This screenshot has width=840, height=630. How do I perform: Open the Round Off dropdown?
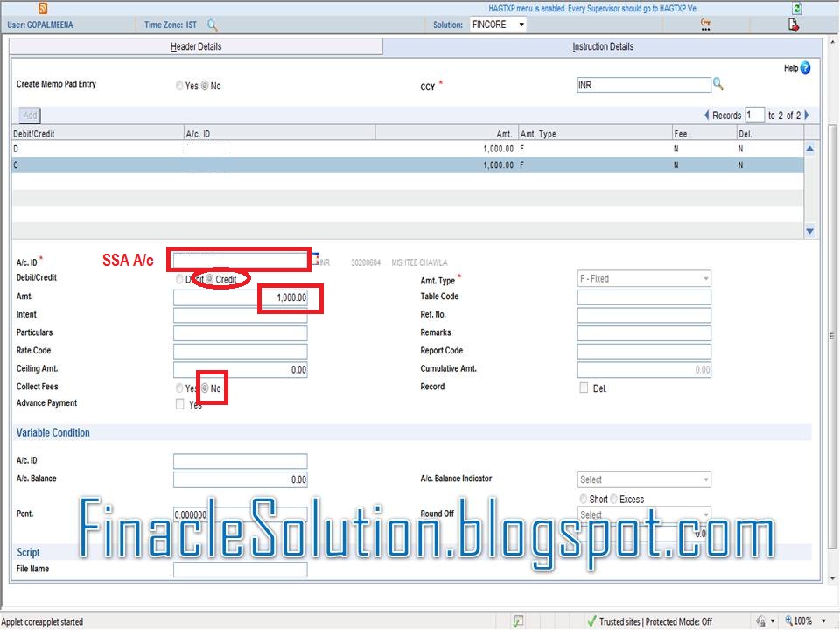coord(704,514)
